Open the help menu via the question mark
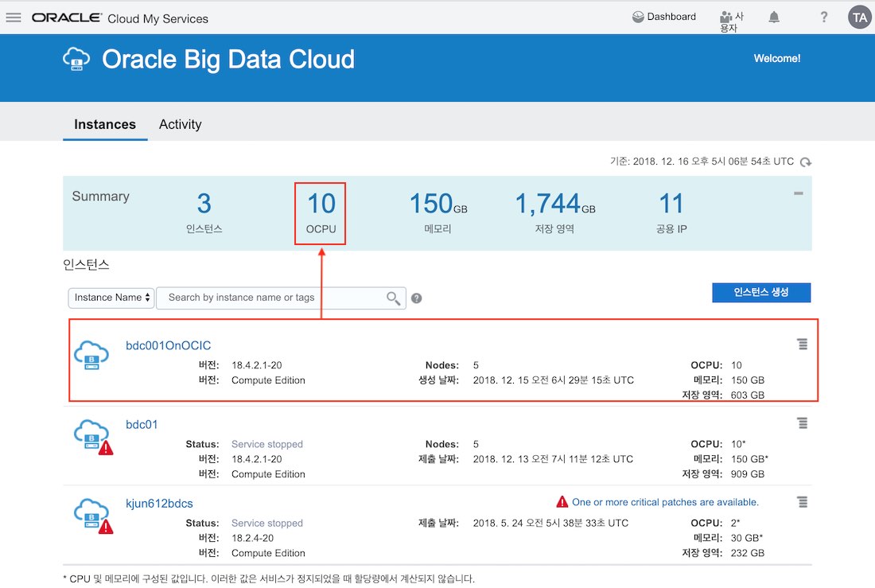 823,17
